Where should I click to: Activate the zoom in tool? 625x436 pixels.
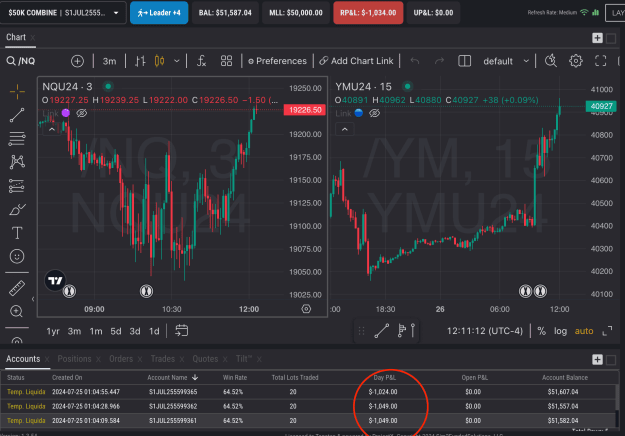coord(17,311)
